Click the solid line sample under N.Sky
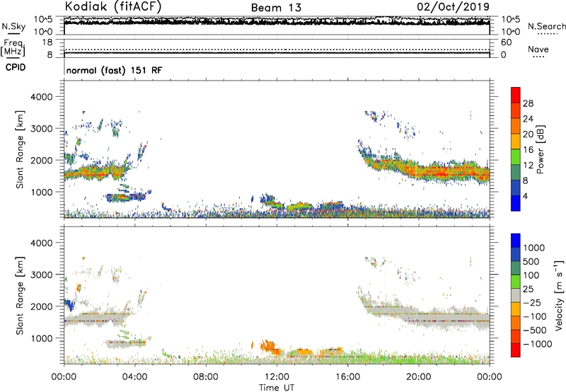Image resolution: width=566 pixels, height=392 pixels. (x=13, y=33)
